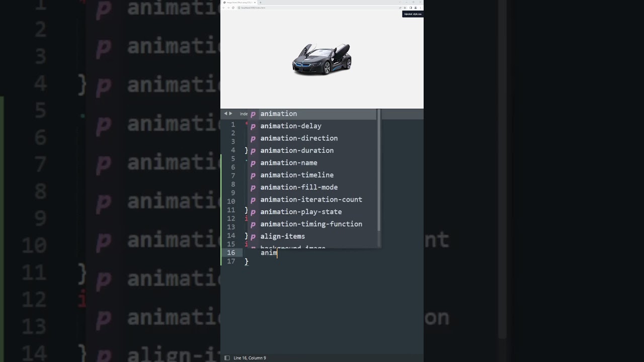Click the browser forward button

point(228,8)
